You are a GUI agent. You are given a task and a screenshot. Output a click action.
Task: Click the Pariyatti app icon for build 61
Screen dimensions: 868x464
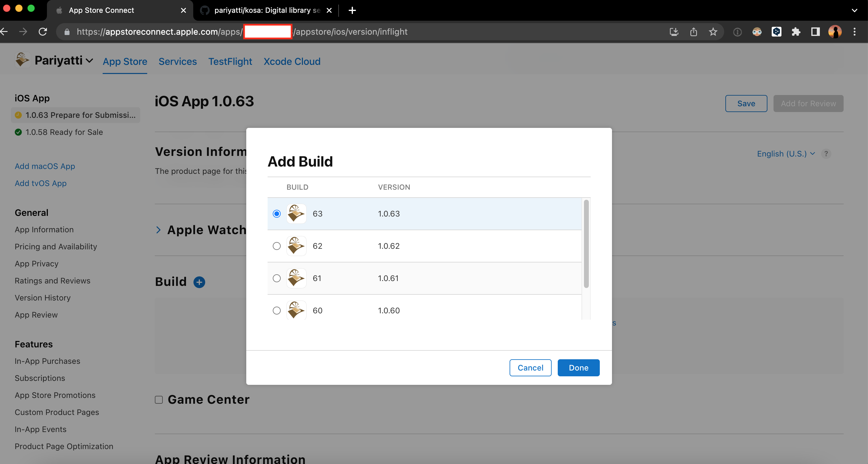[297, 278]
